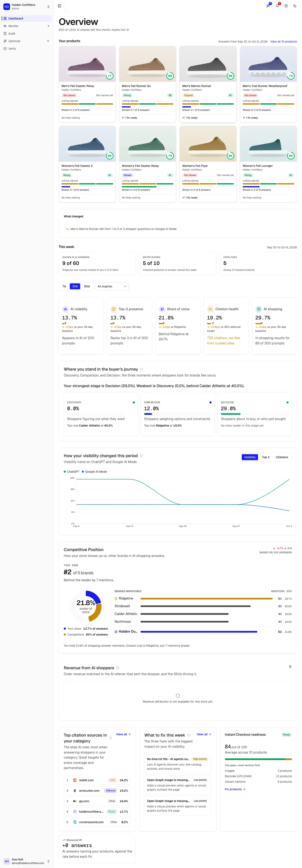Click the Citation health link icon
The height and width of the screenshot is (868, 302).
[210, 309]
